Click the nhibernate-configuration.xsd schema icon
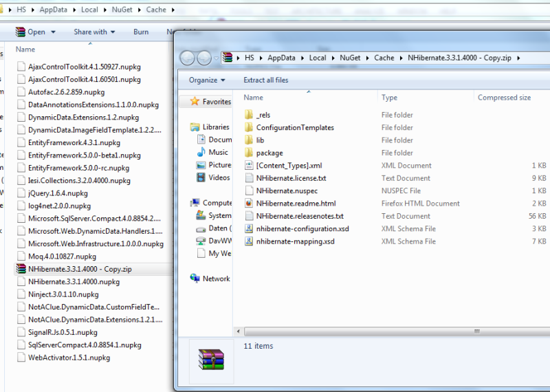 pos(249,228)
